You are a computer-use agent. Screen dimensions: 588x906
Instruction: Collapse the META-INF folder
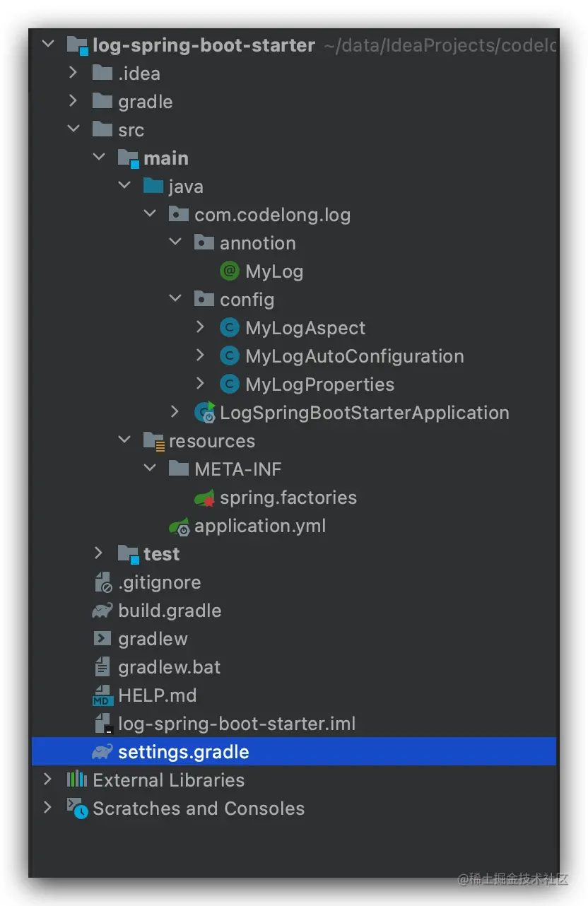(150, 469)
